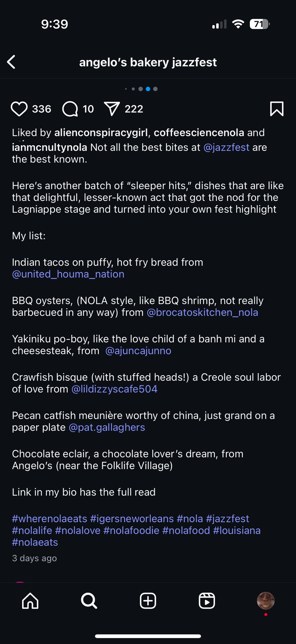Visit @brocatoskitchen_nola mention
The image size is (296, 644).
pos(202,313)
